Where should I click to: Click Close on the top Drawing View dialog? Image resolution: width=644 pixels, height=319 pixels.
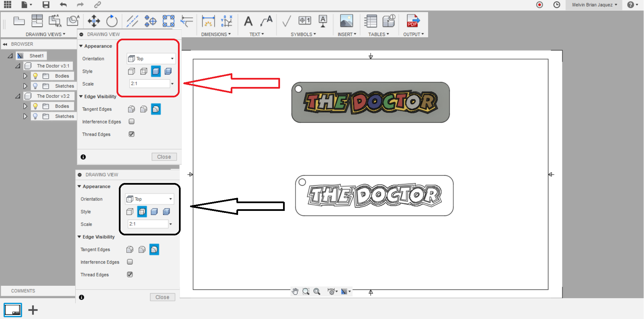coord(164,156)
